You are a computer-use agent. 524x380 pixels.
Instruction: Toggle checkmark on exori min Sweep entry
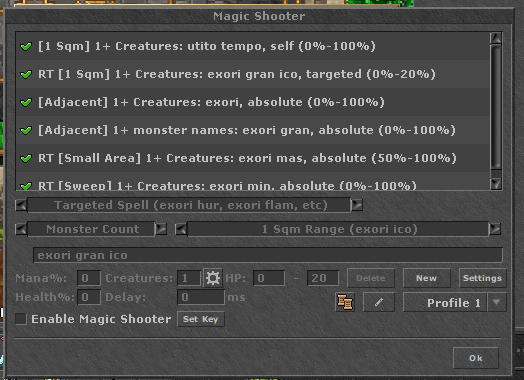tap(26, 186)
